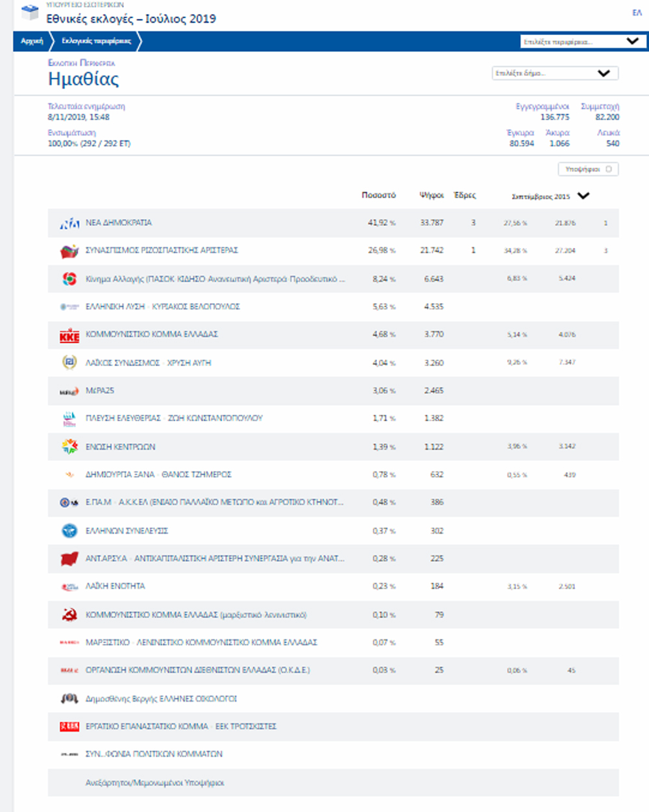Image resolution: width=649 pixels, height=812 pixels.
Task: Click the ballot box logo in header
Action: [30, 13]
